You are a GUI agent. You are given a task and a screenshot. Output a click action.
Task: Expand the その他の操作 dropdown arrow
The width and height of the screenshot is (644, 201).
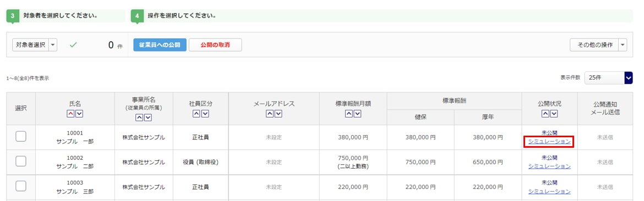(x=623, y=45)
